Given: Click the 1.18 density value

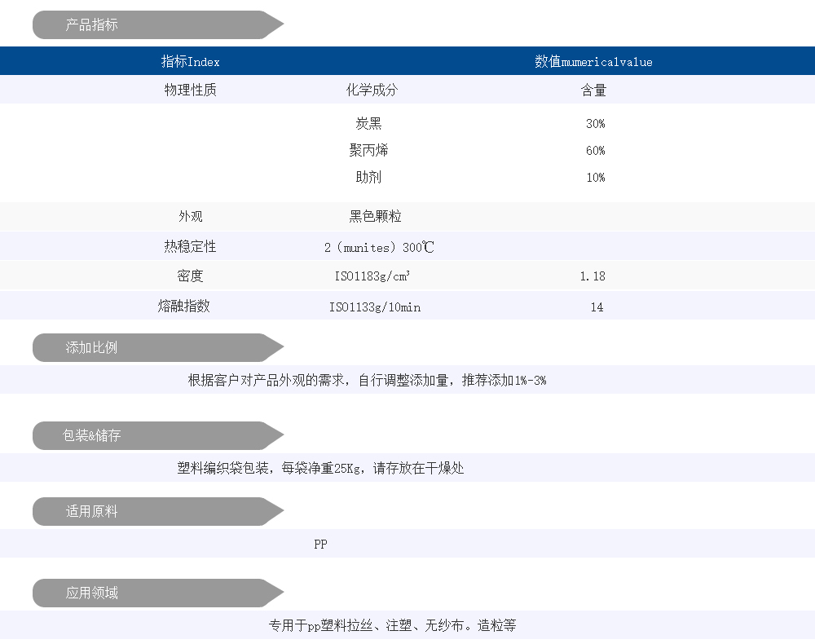Looking at the screenshot, I should [593, 276].
